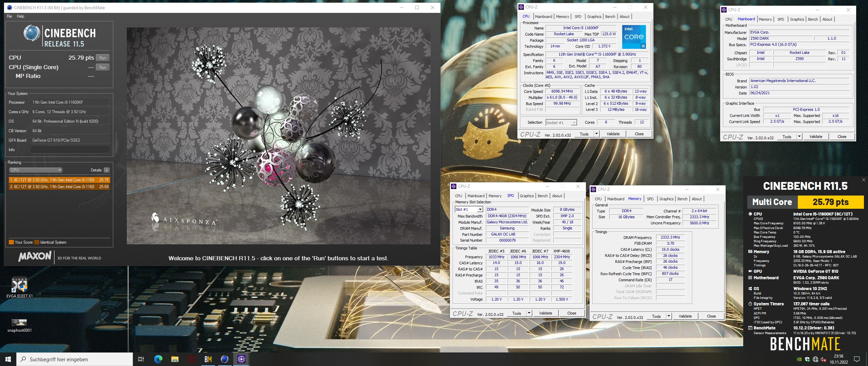Open File Explorer from the taskbar
868x366 pixels.
175,359
